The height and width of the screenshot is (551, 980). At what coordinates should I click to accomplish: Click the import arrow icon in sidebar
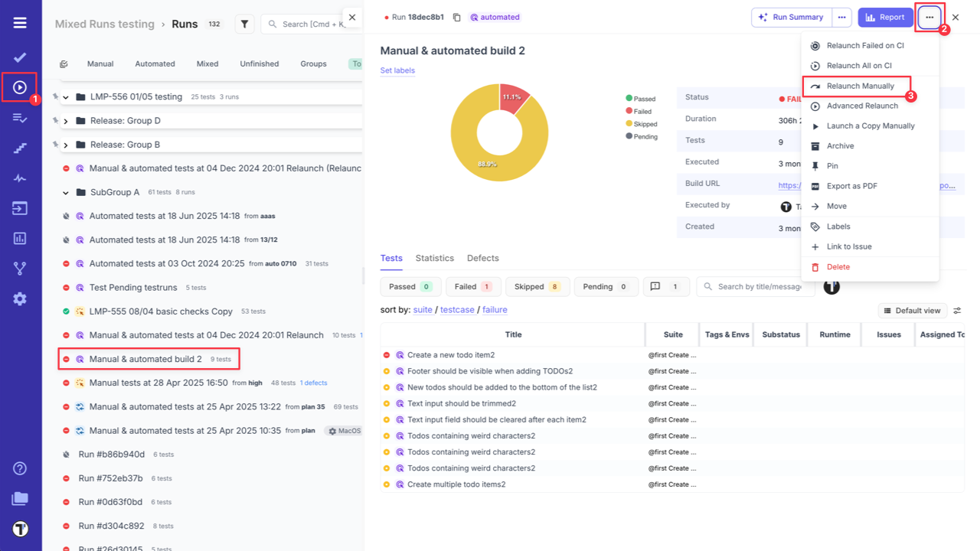[19, 207]
